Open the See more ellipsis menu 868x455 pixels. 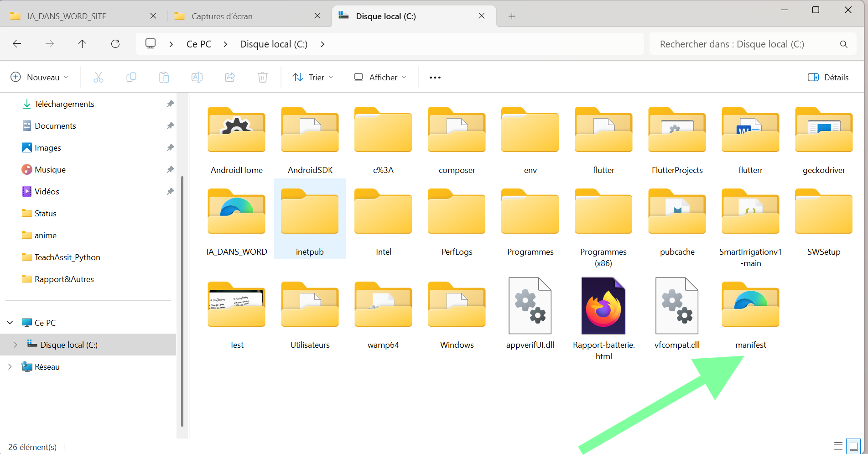click(435, 78)
